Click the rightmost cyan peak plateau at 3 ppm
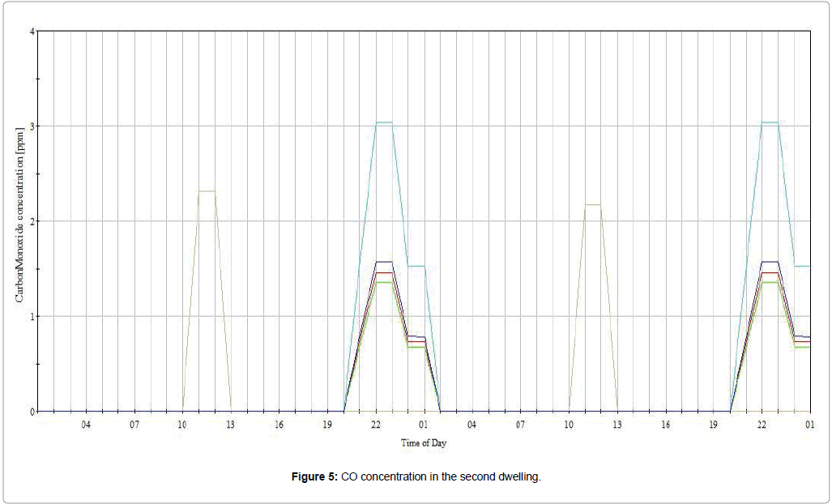832x504 pixels. [770, 122]
